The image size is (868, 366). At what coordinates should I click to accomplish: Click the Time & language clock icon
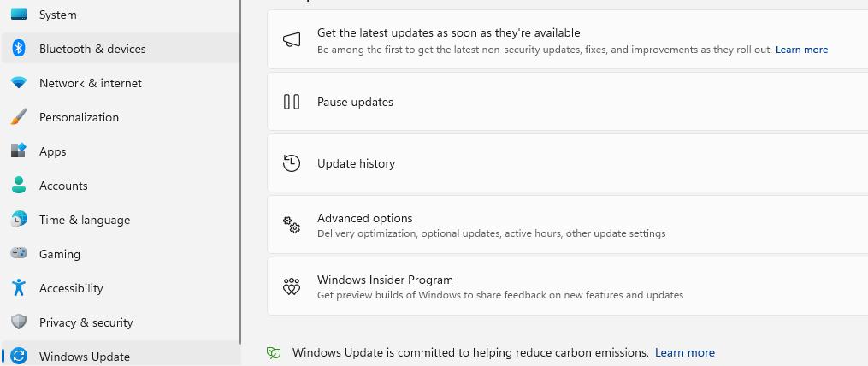[19, 220]
